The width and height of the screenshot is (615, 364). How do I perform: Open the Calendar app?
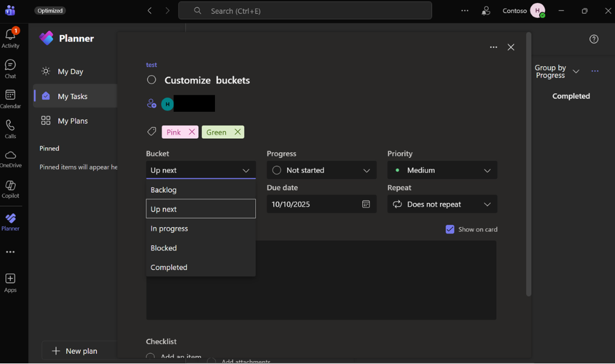[10, 99]
